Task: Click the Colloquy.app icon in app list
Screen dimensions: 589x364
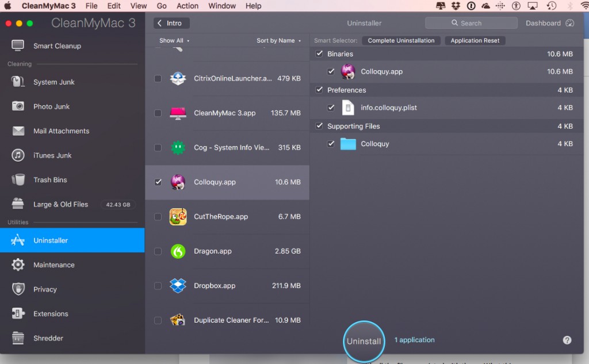Action: pos(178,182)
